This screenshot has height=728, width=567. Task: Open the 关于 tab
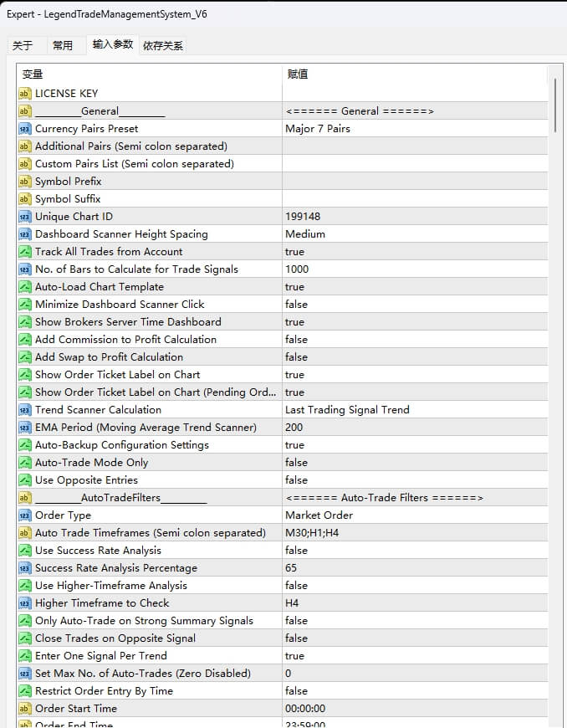(x=23, y=45)
